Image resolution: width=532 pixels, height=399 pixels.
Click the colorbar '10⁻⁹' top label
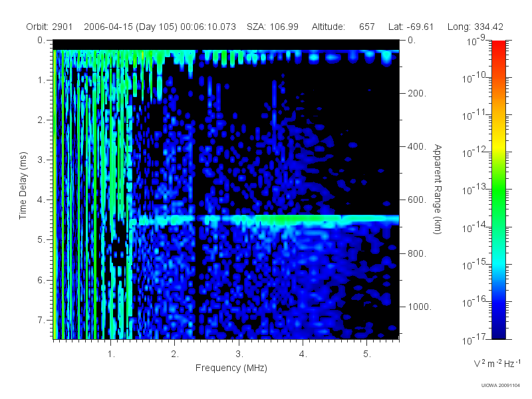(x=476, y=41)
